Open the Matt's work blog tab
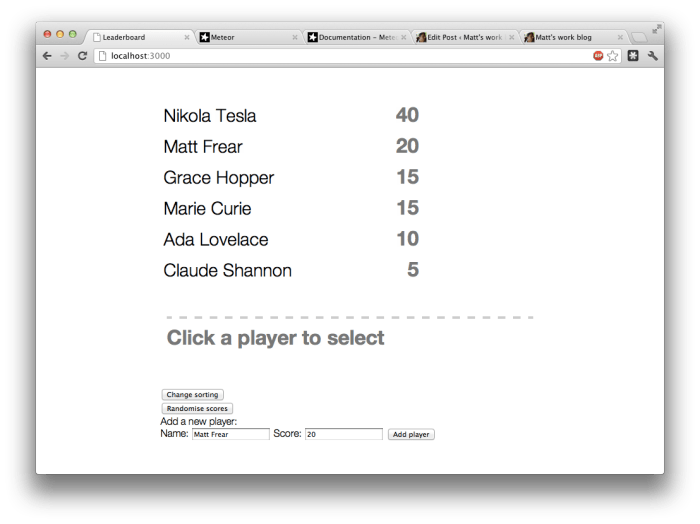Image resolution: width=700 pixels, height=524 pixels. pos(570,37)
